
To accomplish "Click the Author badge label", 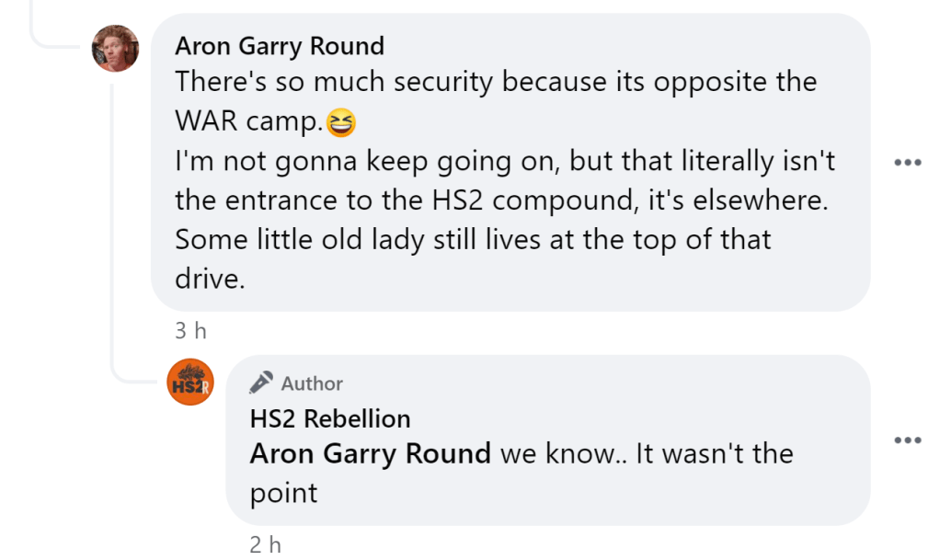I will coord(312,383).
